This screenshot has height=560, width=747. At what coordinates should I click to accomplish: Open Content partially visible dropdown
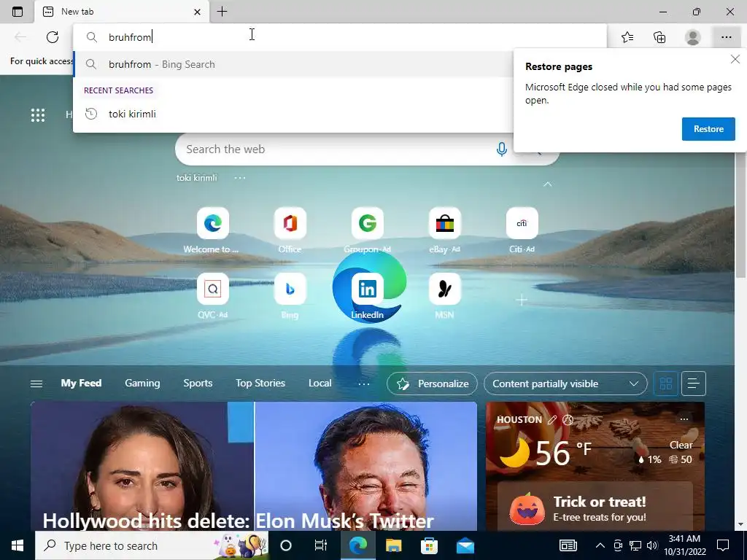(x=565, y=384)
